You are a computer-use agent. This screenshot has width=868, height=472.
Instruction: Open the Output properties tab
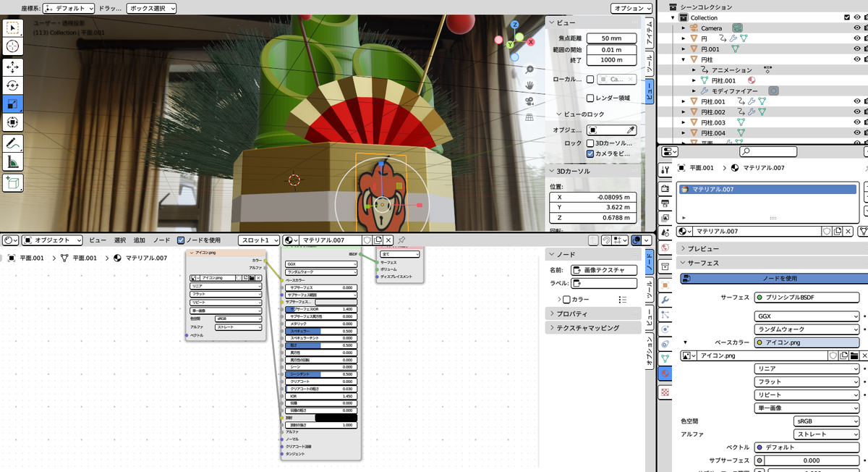665,203
